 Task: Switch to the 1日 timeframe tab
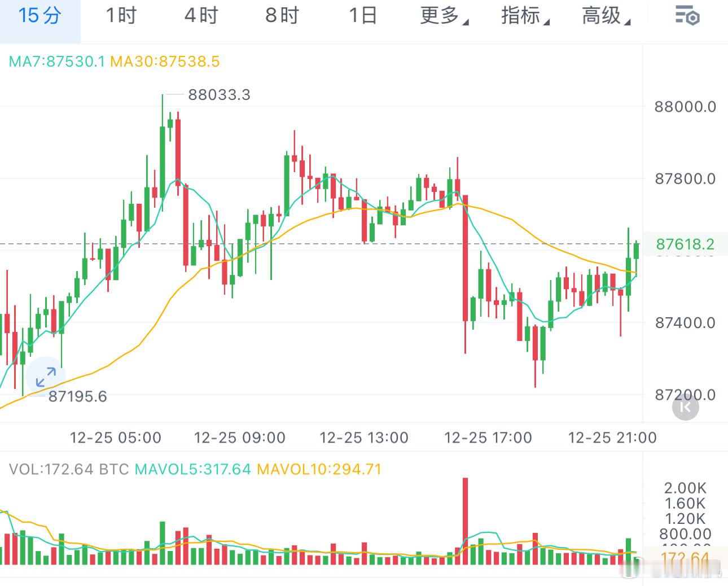click(363, 16)
